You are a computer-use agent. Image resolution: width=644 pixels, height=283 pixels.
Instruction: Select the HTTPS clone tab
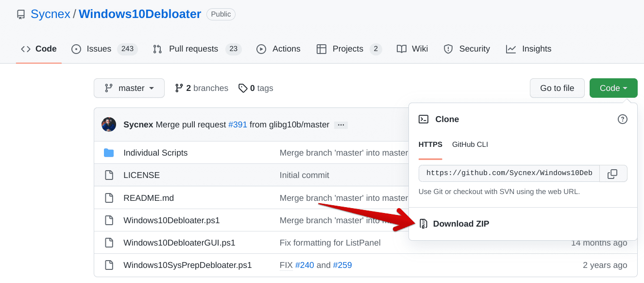pos(430,144)
